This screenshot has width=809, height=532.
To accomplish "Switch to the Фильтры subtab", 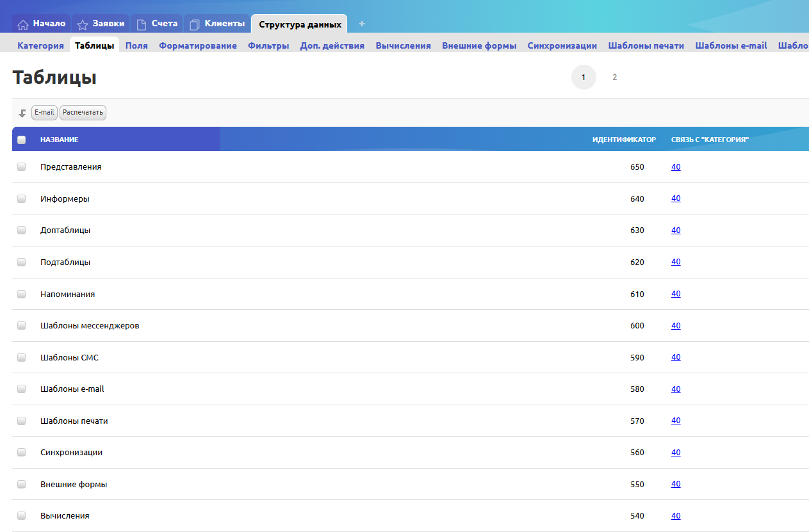I will pyautogui.click(x=268, y=45).
